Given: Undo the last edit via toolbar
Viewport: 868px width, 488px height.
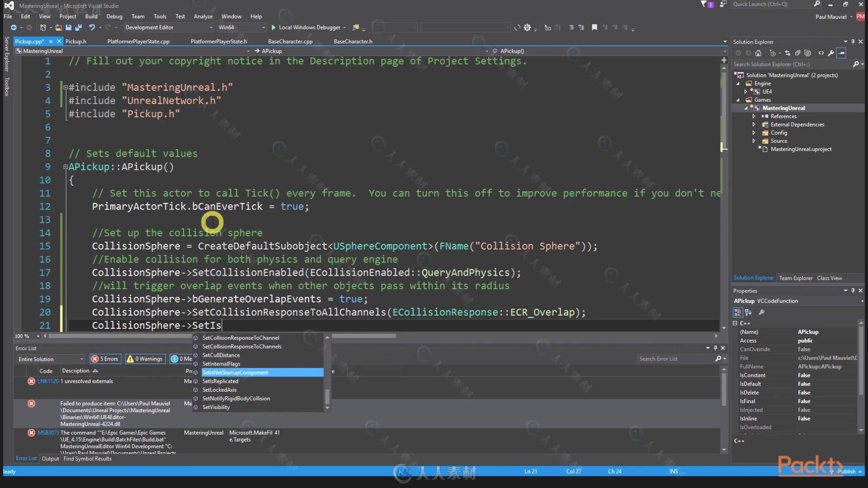Looking at the screenshot, I should coord(92,28).
